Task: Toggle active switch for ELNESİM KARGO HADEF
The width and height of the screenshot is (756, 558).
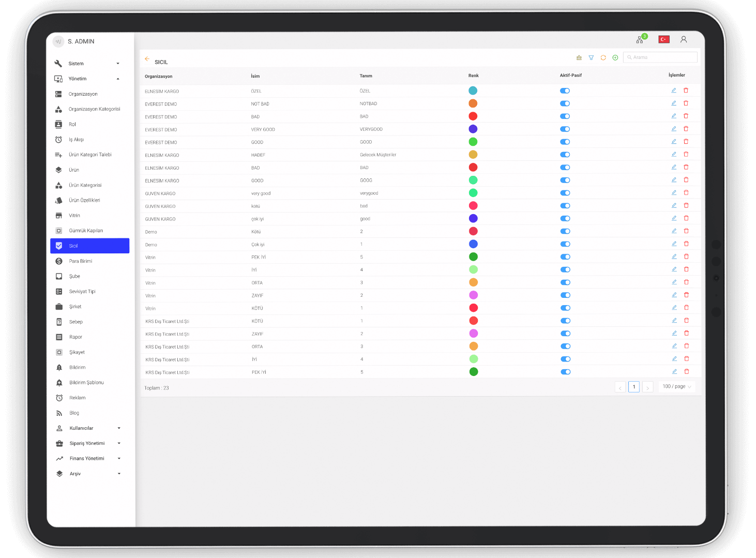Action: [565, 155]
